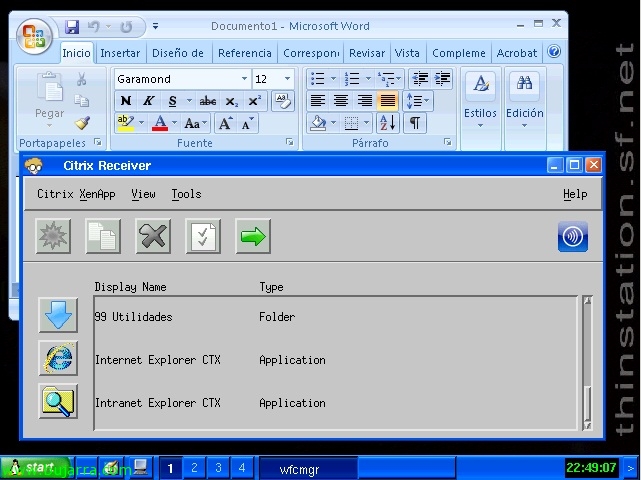Open Edición find menu
The height and width of the screenshot is (480, 641).
coord(524,100)
